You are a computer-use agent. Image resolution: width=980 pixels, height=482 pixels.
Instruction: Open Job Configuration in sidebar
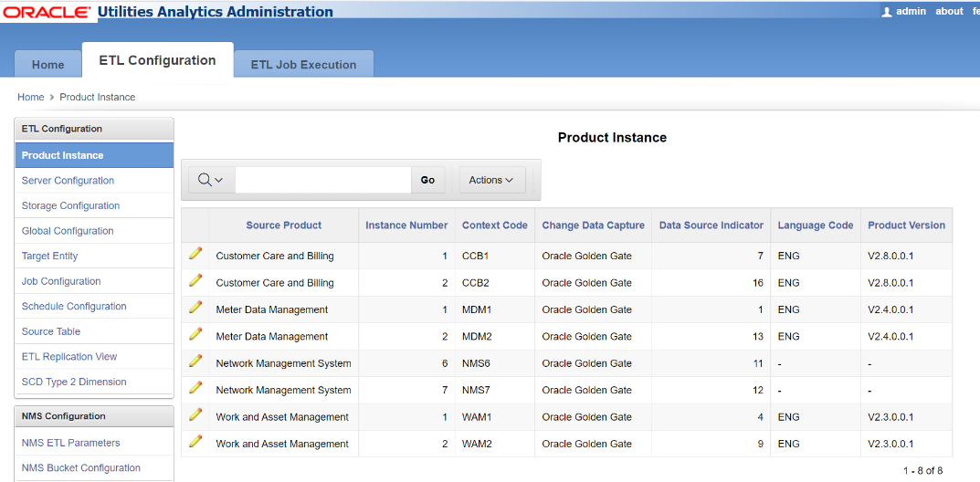tap(94, 281)
